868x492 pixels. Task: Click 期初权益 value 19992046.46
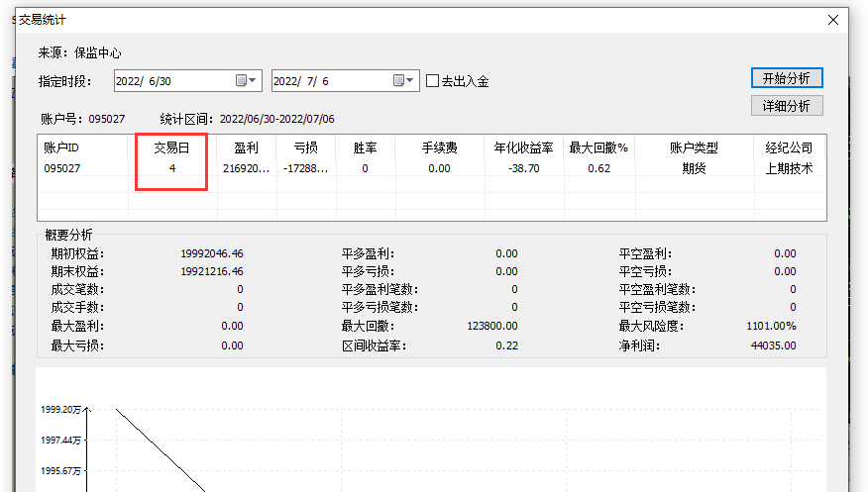point(212,253)
